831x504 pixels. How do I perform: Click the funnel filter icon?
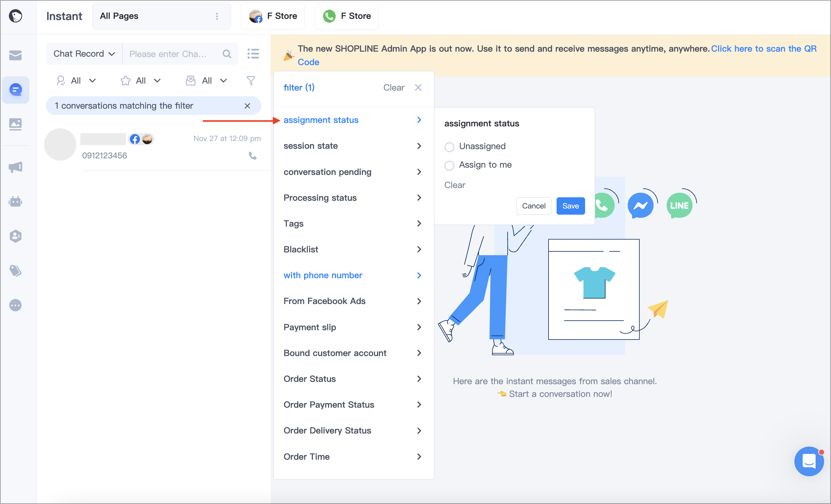pyautogui.click(x=251, y=81)
